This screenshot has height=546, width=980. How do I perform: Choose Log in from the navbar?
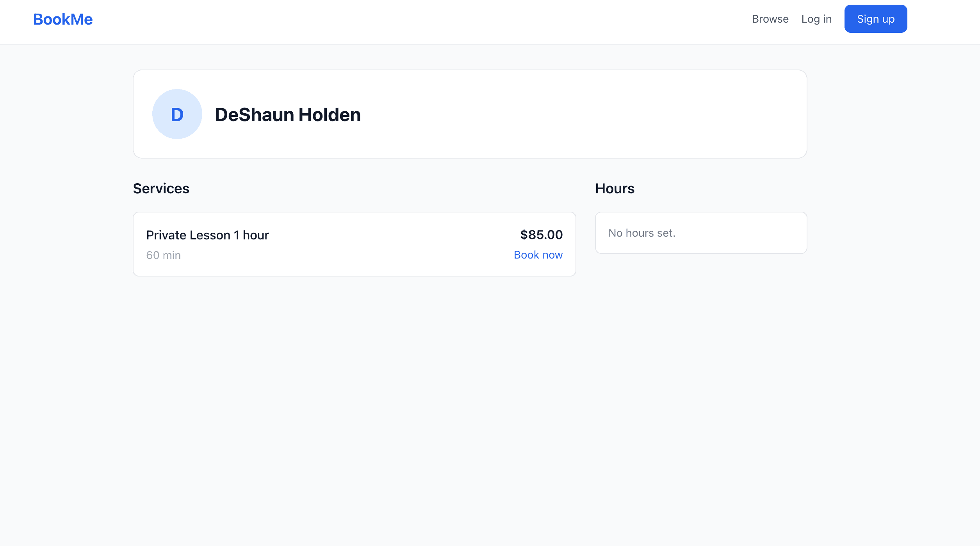click(816, 19)
